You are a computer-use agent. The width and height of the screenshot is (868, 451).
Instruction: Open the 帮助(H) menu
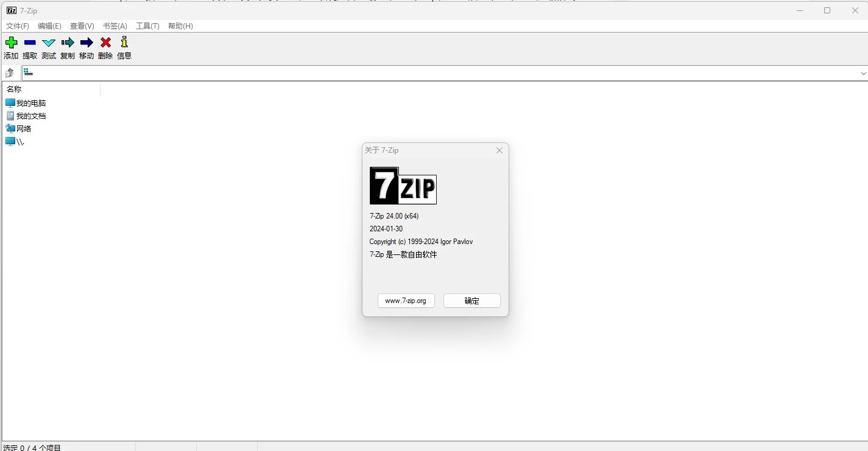coord(180,26)
